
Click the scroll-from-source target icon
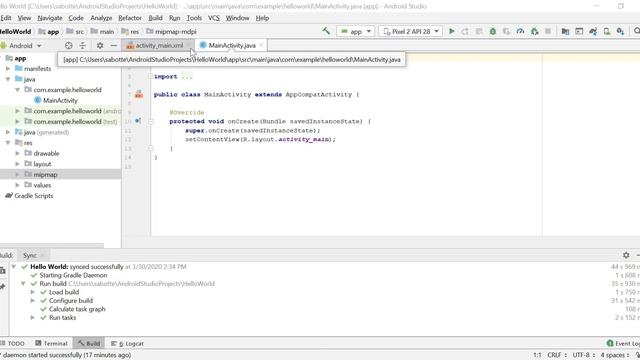click(x=69, y=46)
